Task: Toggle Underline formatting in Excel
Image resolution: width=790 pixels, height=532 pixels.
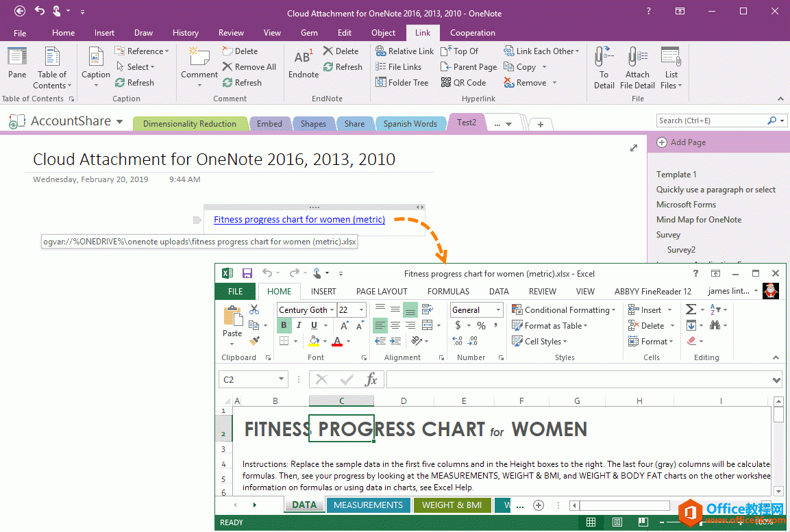Action: (x=314, y=325)
